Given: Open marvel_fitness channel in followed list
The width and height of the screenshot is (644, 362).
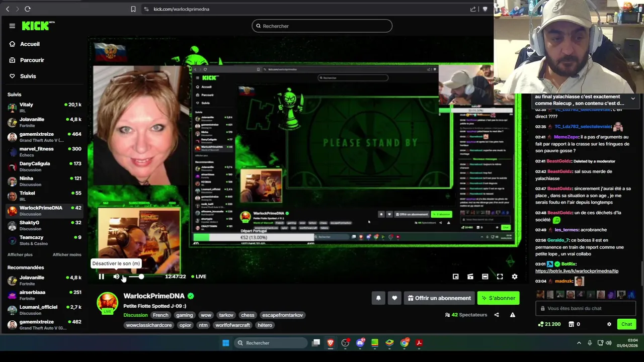Looking at the screenshot, I should point(44,152).
